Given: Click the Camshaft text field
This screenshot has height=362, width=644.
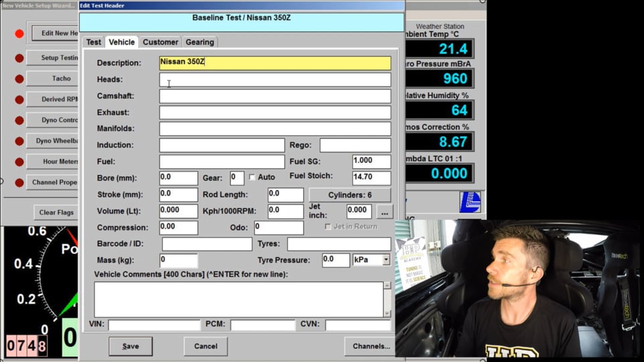Looking at the screenshot, I should (275, 96).
